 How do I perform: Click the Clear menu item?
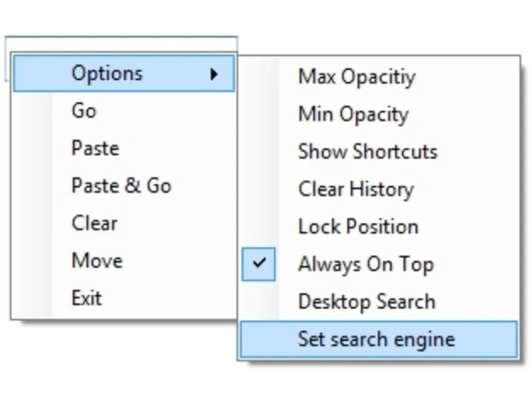point(94,223)
